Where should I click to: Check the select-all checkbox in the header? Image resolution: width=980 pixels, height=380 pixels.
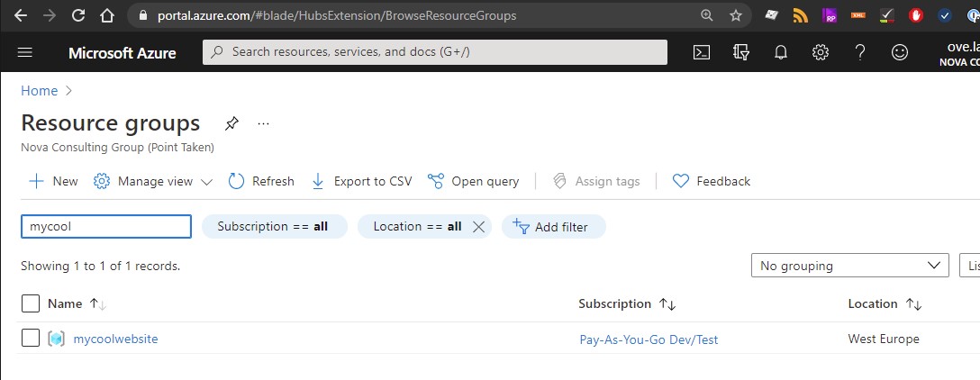click(x=31, y=303)
